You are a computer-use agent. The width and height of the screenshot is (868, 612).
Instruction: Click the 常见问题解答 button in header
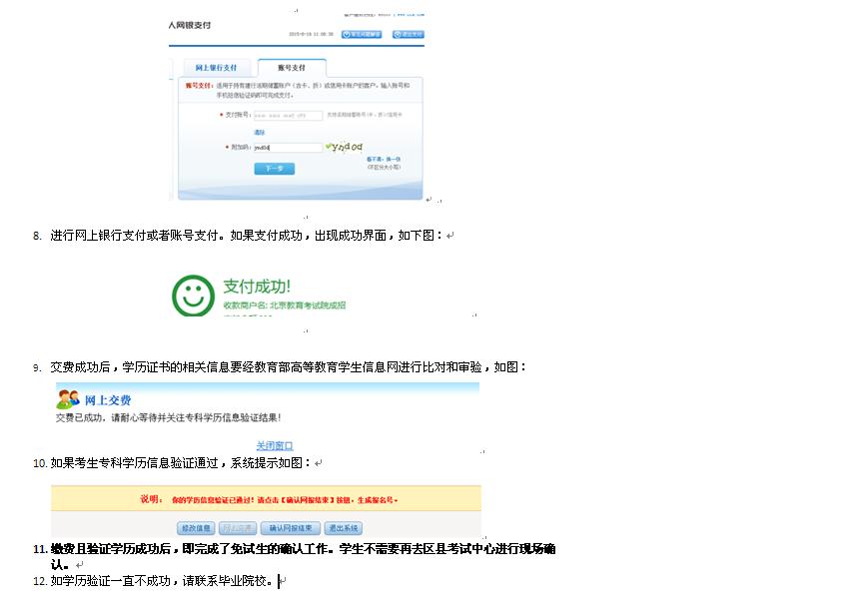pyautogui.click(x=361, y=34)
